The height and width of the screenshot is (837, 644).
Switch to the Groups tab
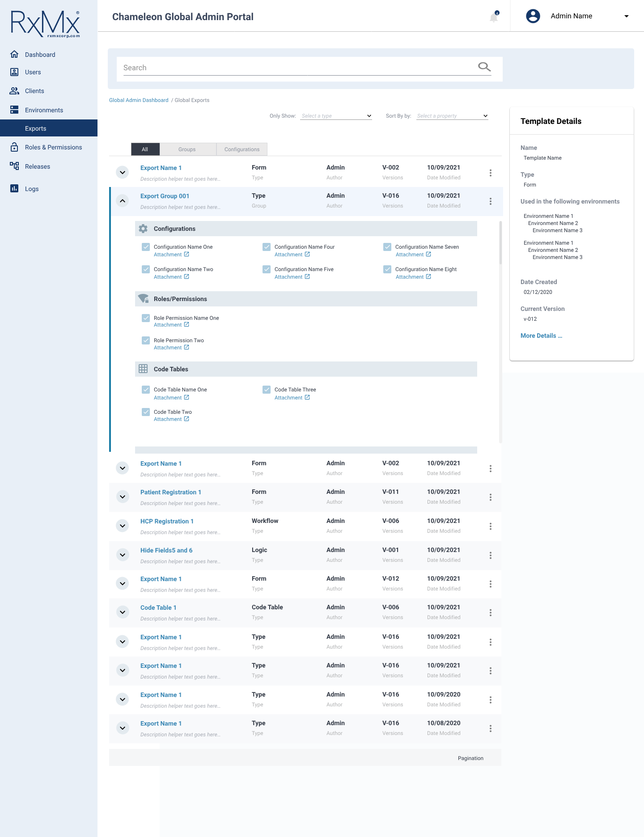pyautogui.click(x=187, y=149)
